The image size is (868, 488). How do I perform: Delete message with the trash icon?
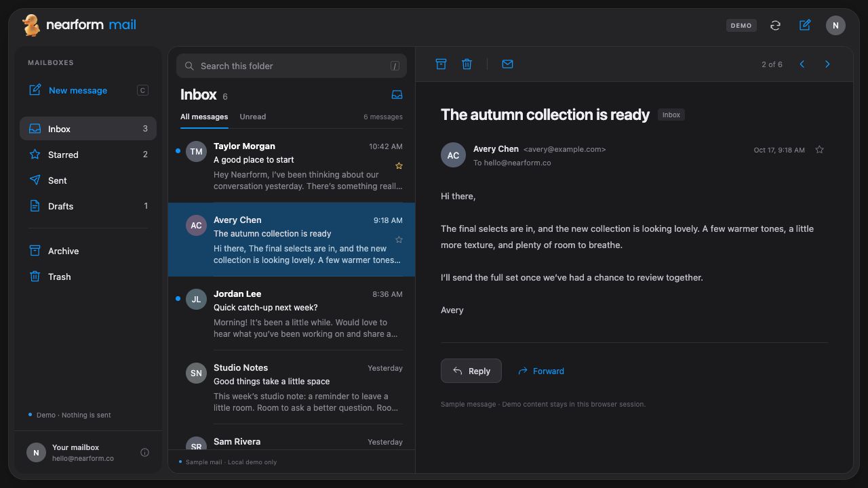tap(467, 64)
